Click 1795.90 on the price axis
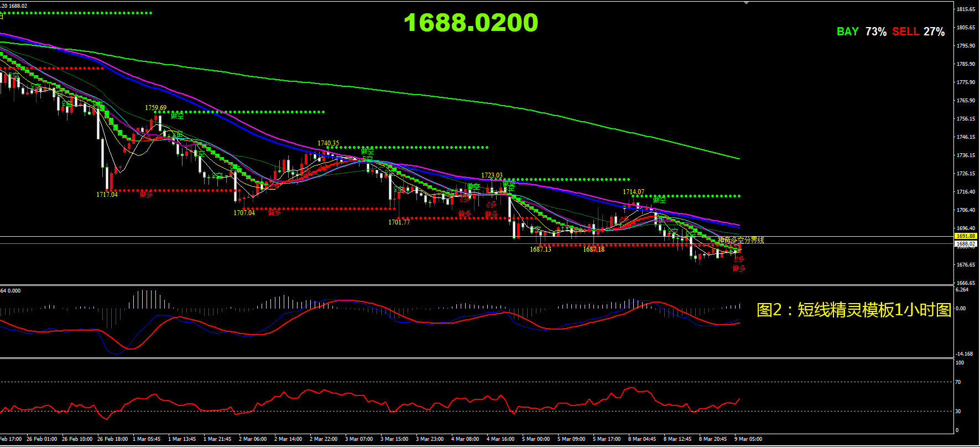The height and width of the screenshot is (448, 980). coord(966,46)
